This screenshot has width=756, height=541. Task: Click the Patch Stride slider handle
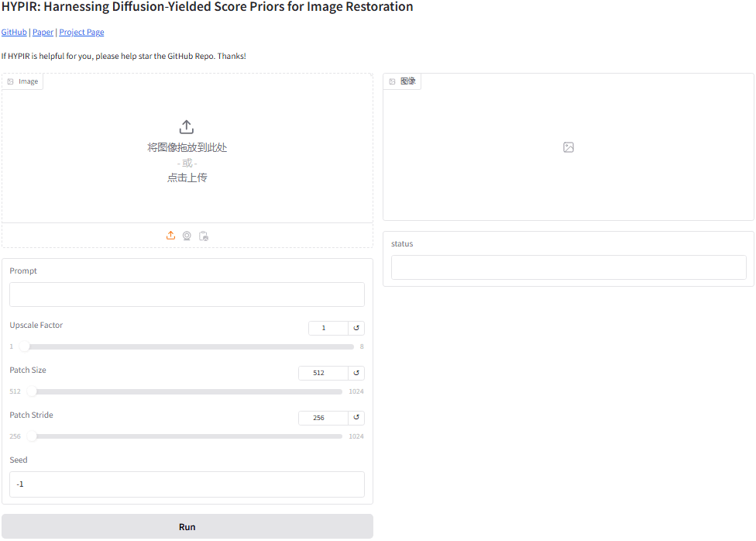point(33,436)
